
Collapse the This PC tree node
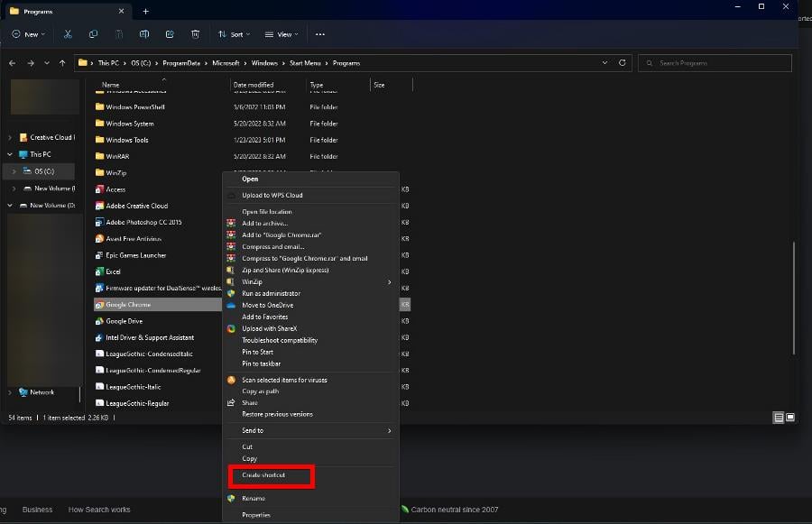[x=10, y=154]
